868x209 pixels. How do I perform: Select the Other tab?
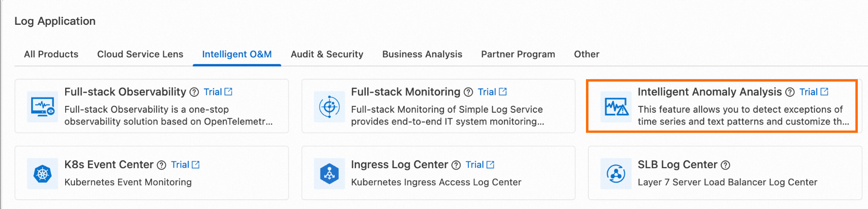point(586,54)
